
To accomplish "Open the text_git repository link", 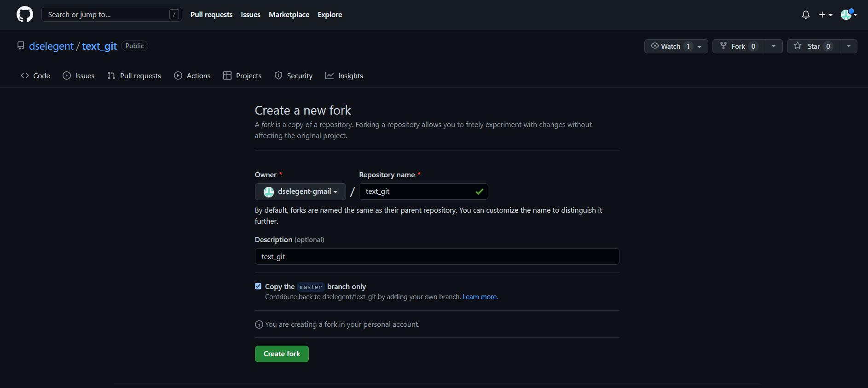I will pos(99,46).
